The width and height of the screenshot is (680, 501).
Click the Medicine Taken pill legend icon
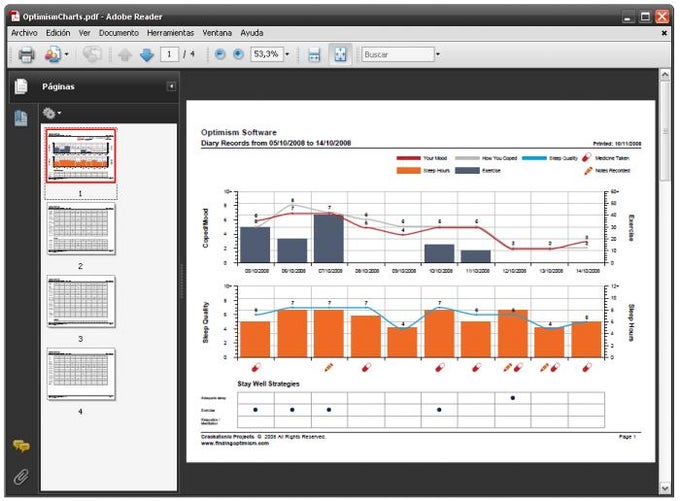click(x=586, y=157)
